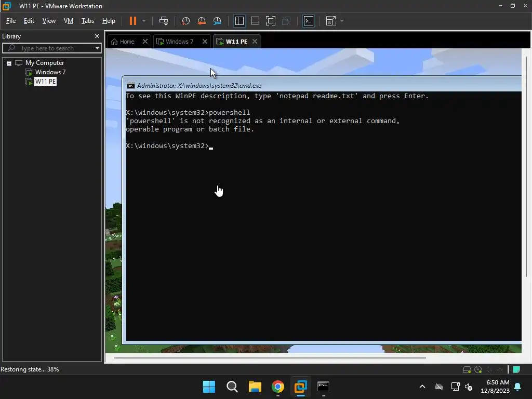The width and height of the screenshot is (532, 399).
Task: Open the library search filter dropdown
Action: [97, 48]
